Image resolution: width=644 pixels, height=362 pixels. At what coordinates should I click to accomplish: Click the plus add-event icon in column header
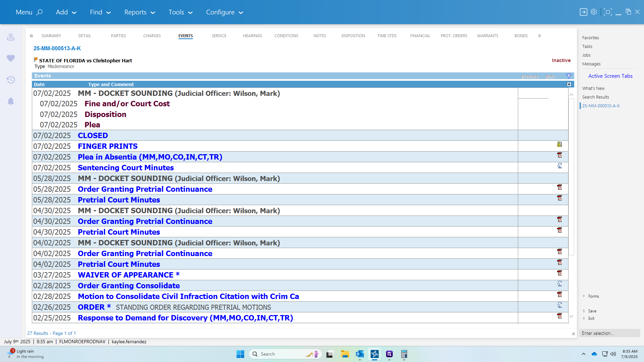tap(569, 84)
